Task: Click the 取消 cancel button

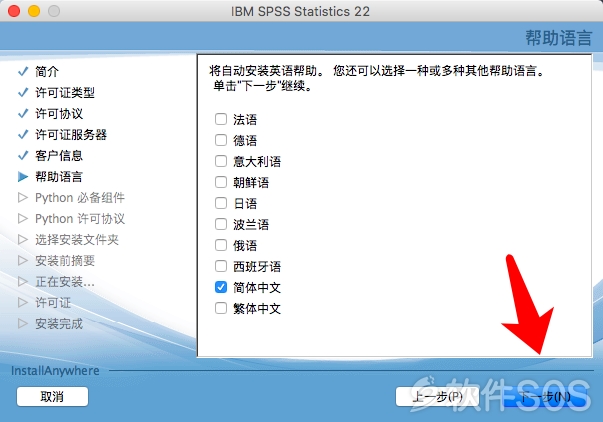Action: (52, 396)
